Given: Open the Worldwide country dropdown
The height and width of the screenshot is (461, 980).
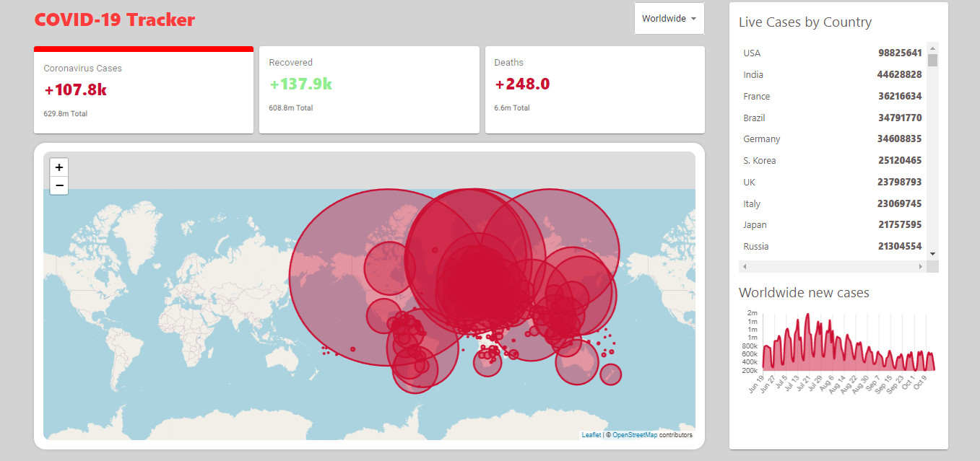Looking at the screenshot, I should pyautogui.click(x=669, y=19).
